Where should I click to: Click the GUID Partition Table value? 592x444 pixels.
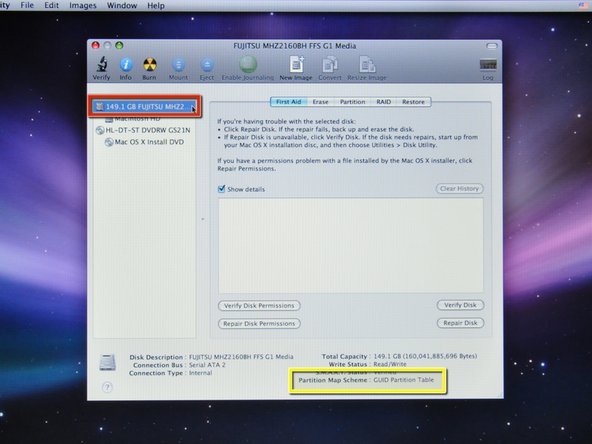(404, 380)
